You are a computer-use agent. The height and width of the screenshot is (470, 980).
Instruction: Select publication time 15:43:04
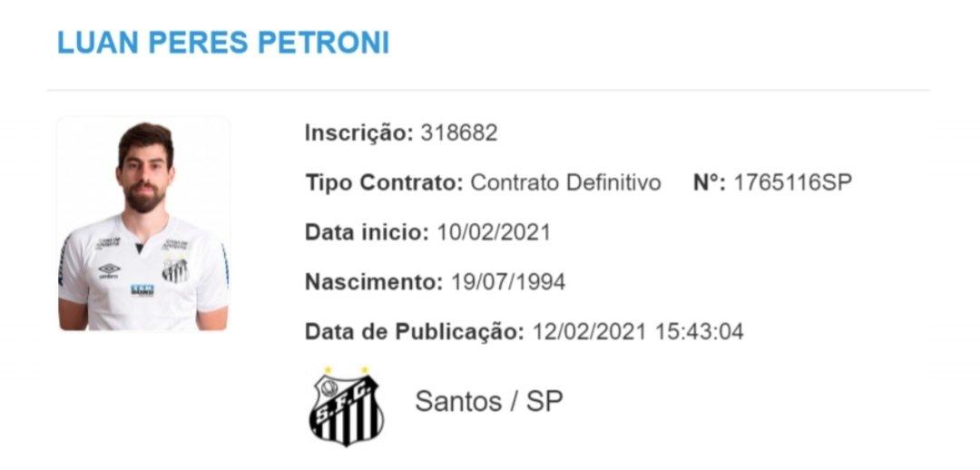click(699, 332)
